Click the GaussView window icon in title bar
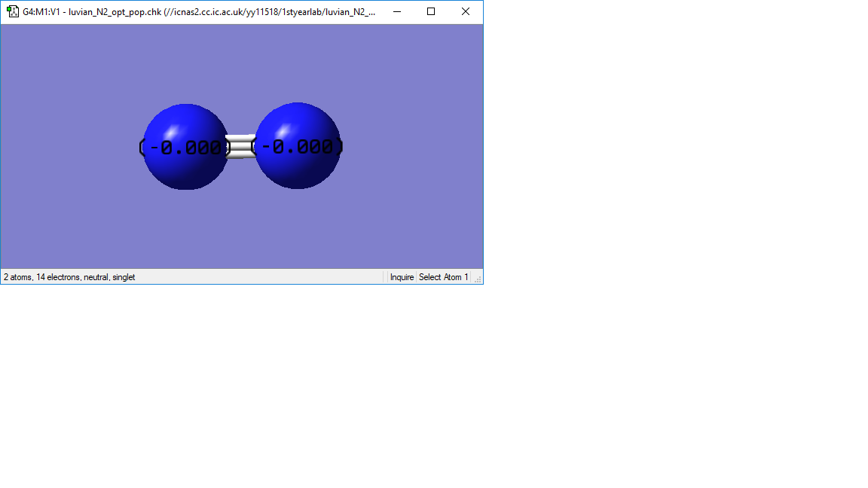868x488 pixels. click(12, 11)
